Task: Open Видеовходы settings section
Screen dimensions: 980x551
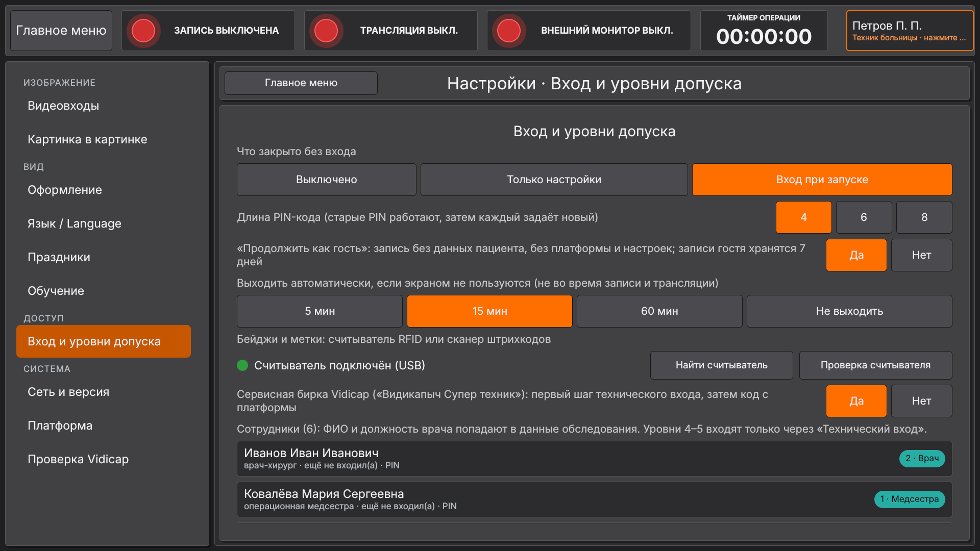Action: (x=104, y=106)
